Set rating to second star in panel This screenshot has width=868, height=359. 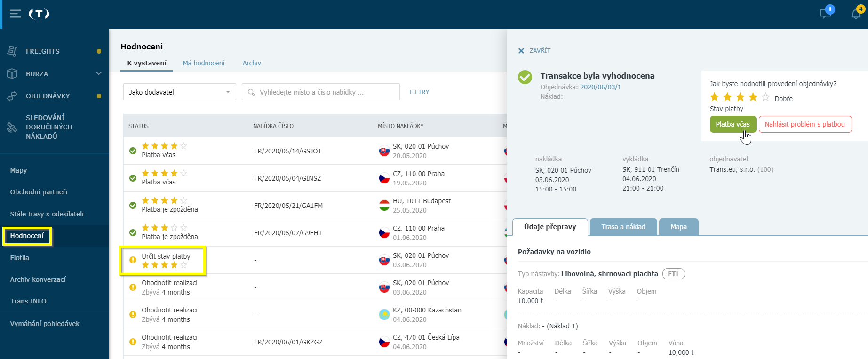[x=727, y=97]
